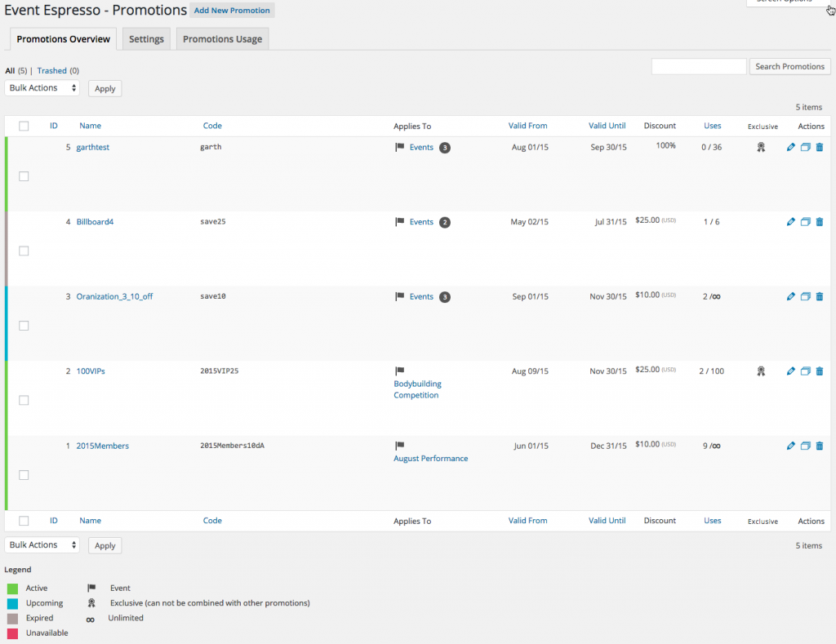Open the August Performance event link

pos(431,459)
